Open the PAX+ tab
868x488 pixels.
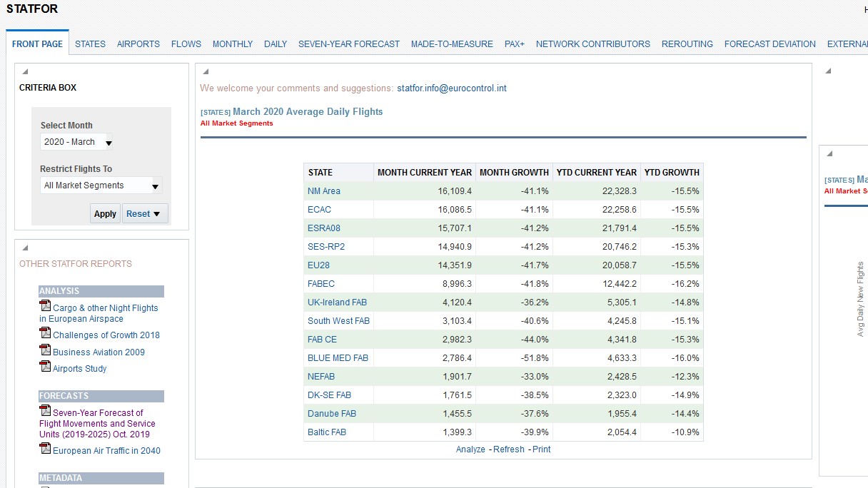point(515,44)
